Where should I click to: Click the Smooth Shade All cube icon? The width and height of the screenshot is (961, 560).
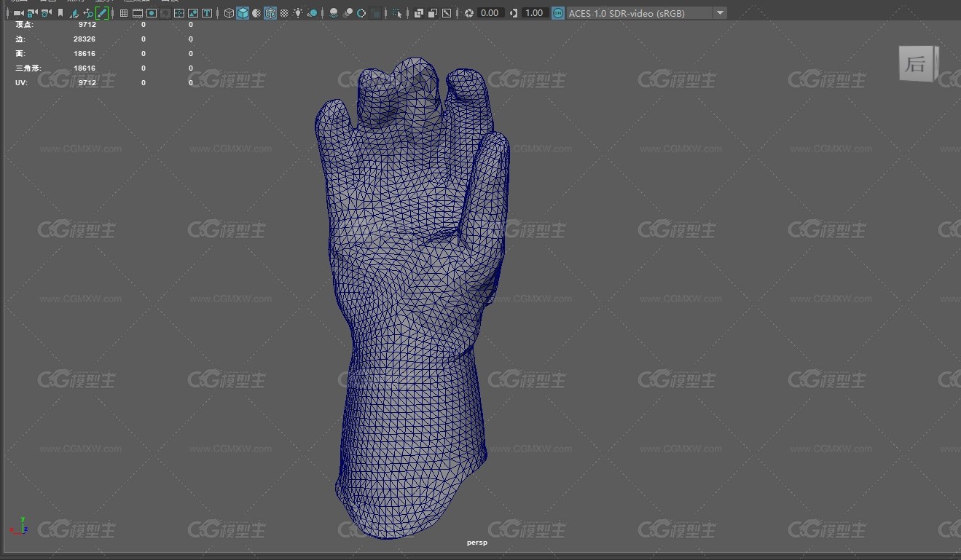(x=243, y=13)
